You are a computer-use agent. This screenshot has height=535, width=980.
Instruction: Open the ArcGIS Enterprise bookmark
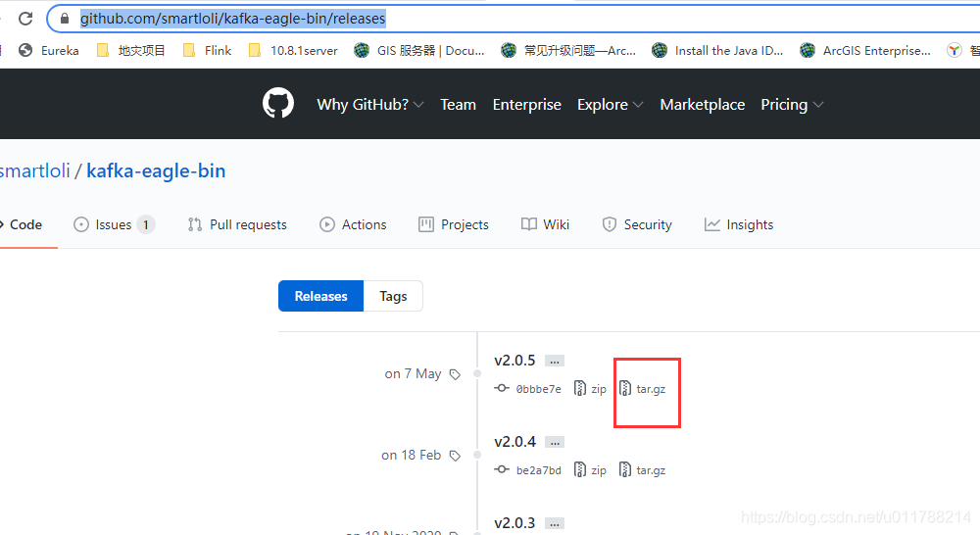865,51
